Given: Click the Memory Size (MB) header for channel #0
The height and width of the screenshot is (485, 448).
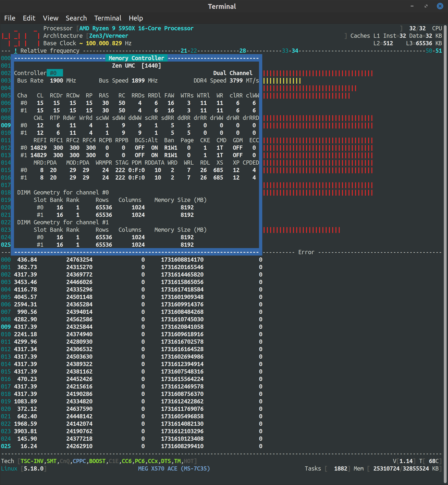Looking at the screenshot, I should click(181, 200).
